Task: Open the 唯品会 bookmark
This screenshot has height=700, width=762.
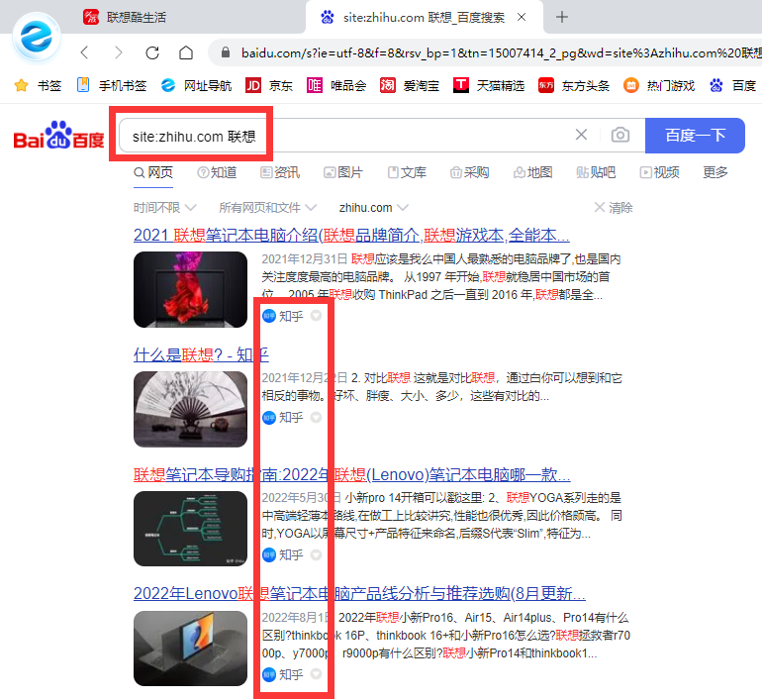Action: 336,86
